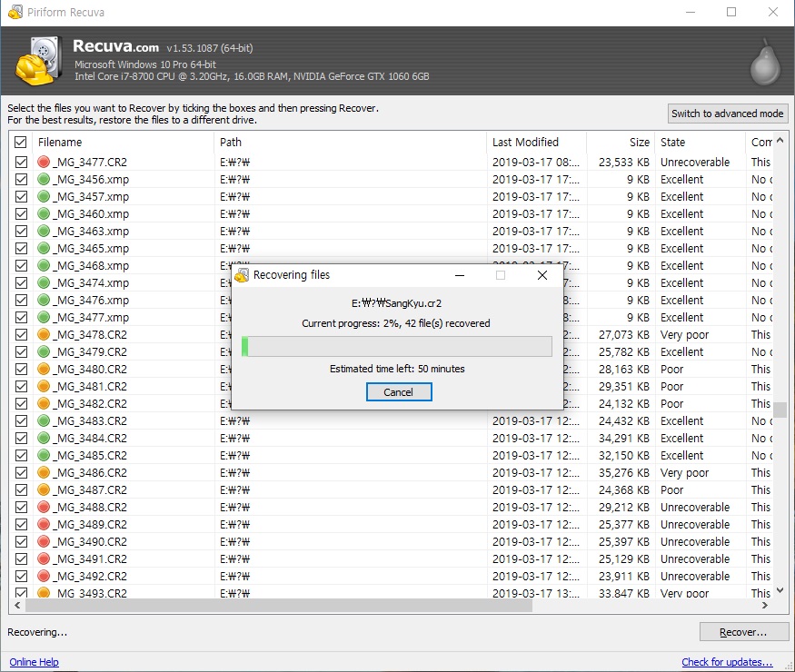Click red status dot for _MG_3492.CR2
795x672 pixels.
(44, 576)
